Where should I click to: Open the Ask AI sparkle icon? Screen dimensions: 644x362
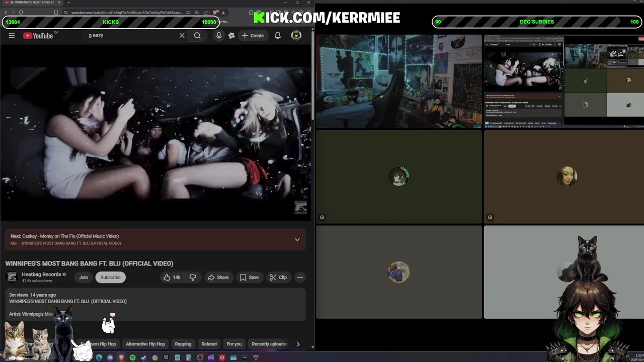pyautogui.click(x=231, y=36)
